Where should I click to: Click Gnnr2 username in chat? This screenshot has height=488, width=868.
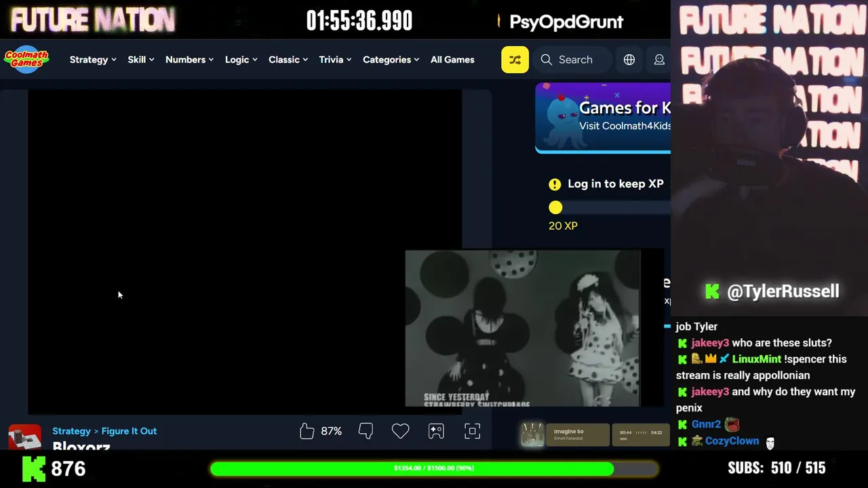[x=706, y=424]
